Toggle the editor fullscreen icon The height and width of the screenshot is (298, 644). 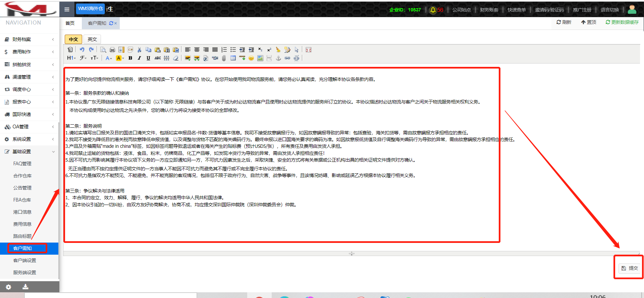pyautogui.click(x=309, y=50)
